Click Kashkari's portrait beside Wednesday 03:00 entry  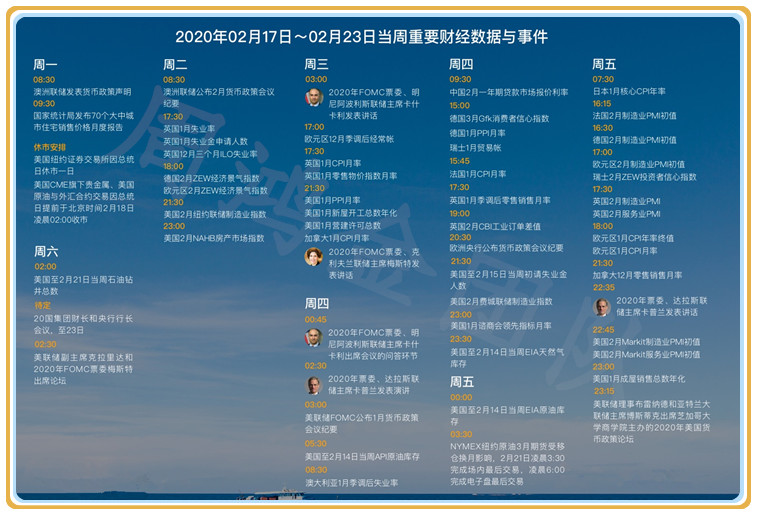click(x=314, y=97)
